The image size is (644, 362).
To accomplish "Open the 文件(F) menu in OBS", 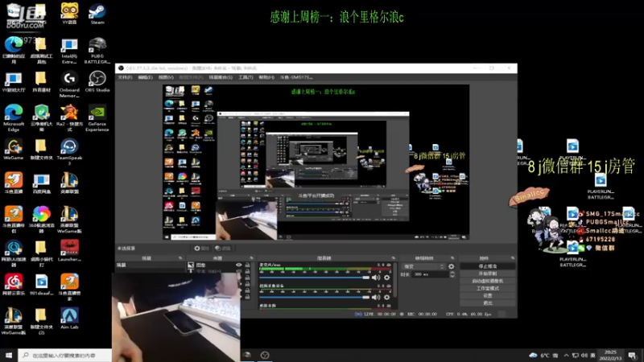I will (x=125, y=77).
